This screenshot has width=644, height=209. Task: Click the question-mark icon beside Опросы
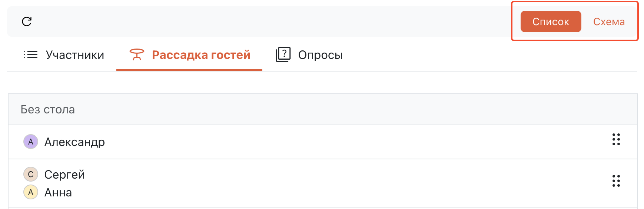coord(283,54)
